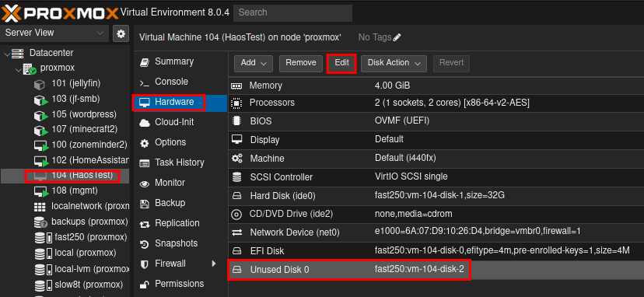Screen dimensions: 644x297
Task: Click the search field
Action: click(293, 12)
